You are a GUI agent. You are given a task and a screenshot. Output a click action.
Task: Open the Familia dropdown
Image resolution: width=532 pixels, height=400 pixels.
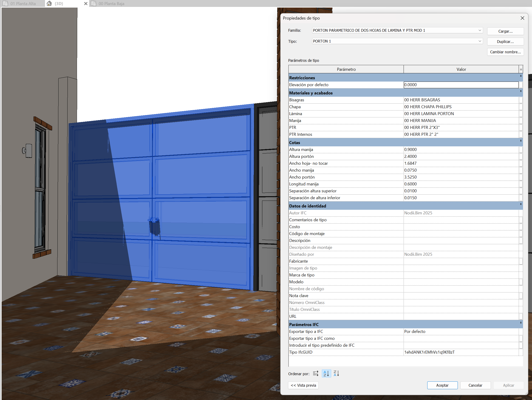397,30
